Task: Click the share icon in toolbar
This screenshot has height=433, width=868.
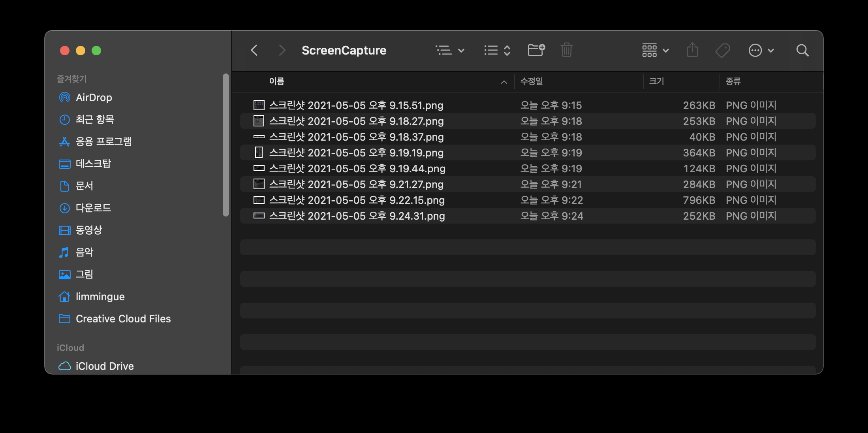Action: [x=692, y=50]
